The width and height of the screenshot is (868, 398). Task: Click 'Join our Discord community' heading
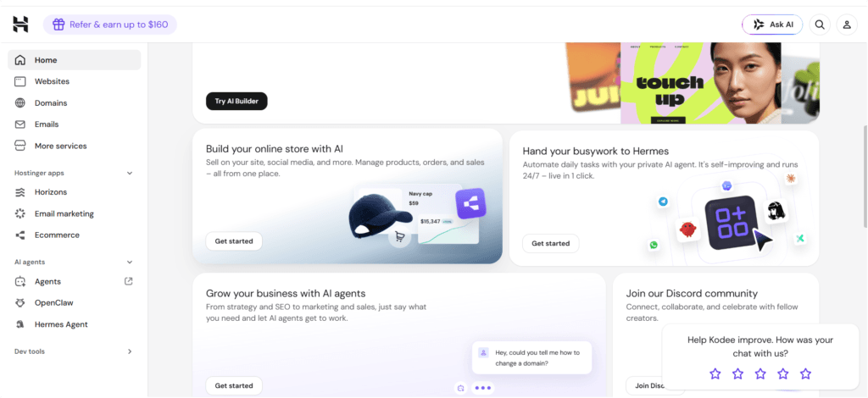click(692, 294)
